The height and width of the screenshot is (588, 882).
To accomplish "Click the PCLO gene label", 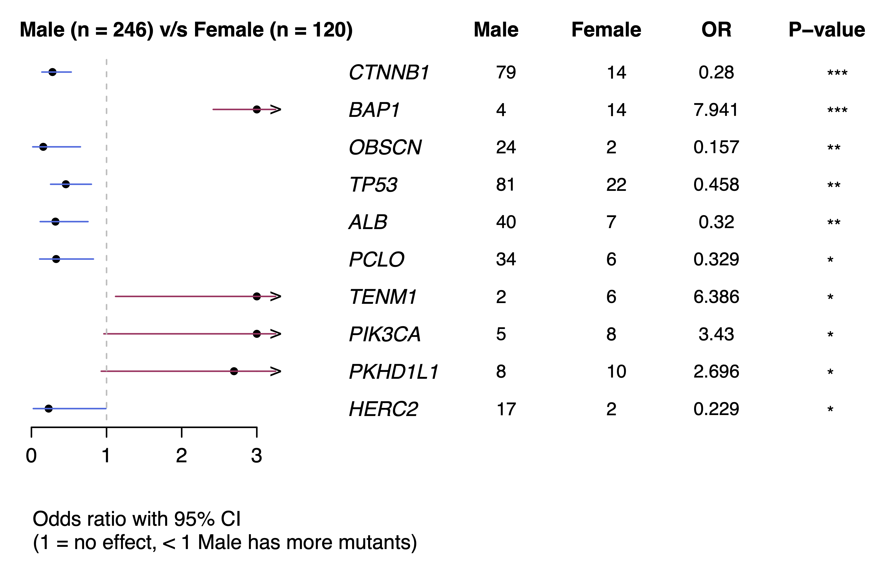I will tap(377, 259).
